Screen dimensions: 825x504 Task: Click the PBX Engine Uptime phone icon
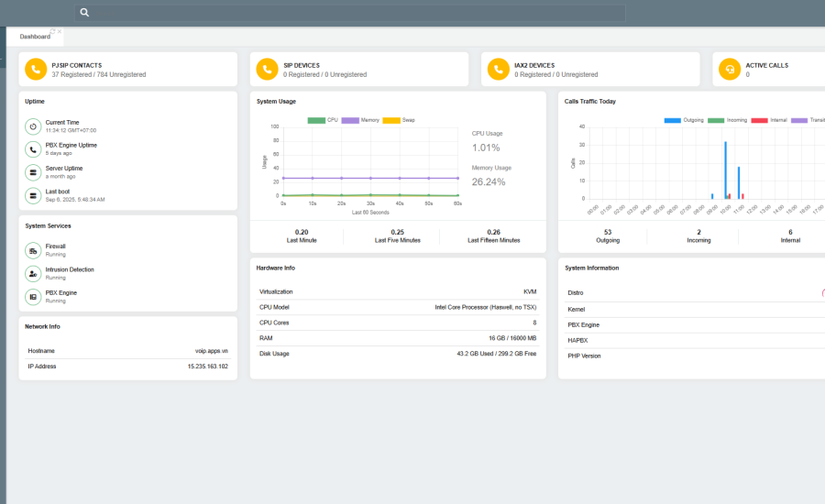coord(33,149)
